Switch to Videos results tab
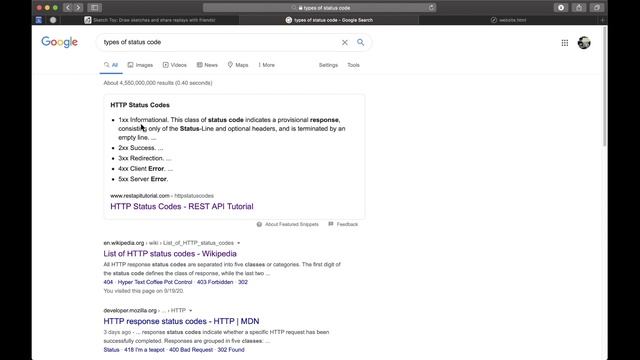This screenshot has height=360, width=640. pos(175,65)
